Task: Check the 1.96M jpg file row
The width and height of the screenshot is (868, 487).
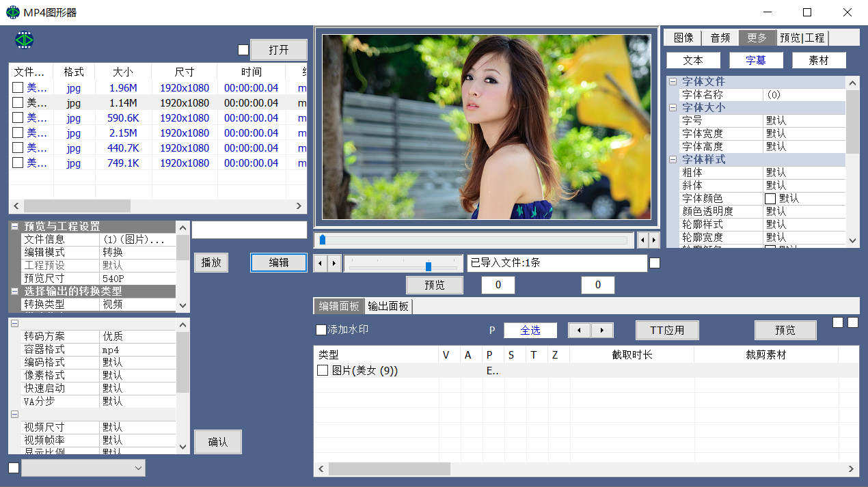Action: click(x=18, y=87)
